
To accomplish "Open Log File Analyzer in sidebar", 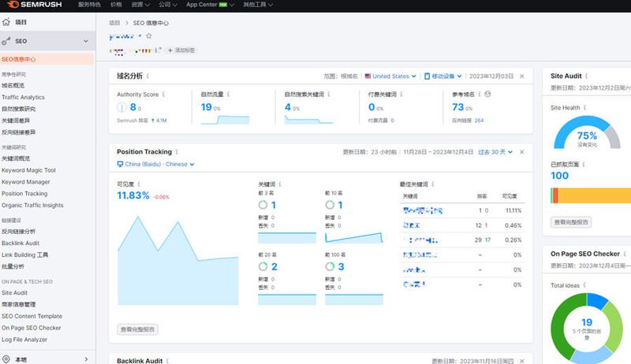I will pyautogui.click(x=24, y=340).
